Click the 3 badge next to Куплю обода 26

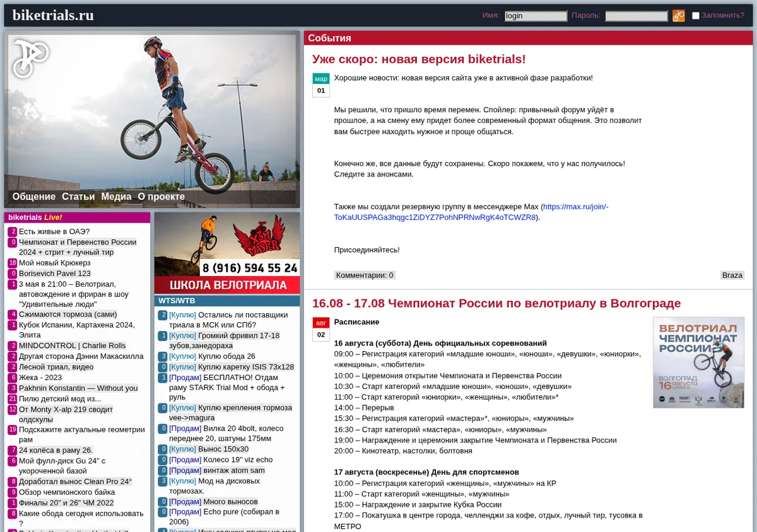pos(163,356)
